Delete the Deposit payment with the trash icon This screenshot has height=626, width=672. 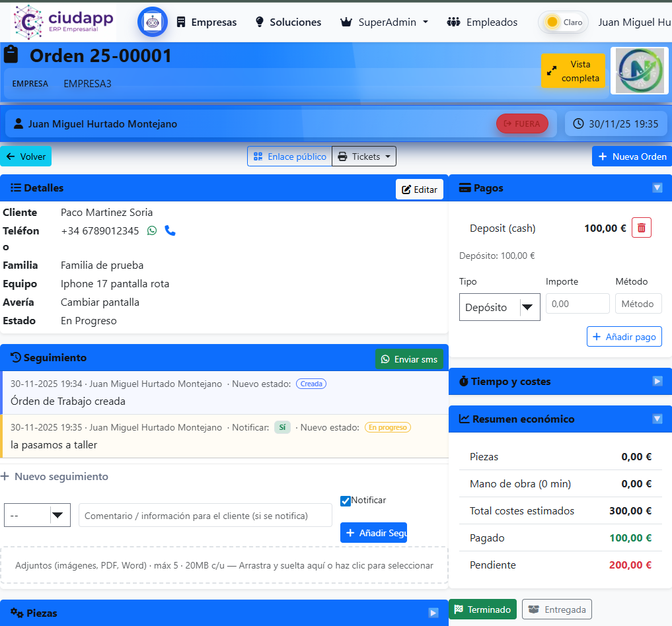[x=641, y=227]
